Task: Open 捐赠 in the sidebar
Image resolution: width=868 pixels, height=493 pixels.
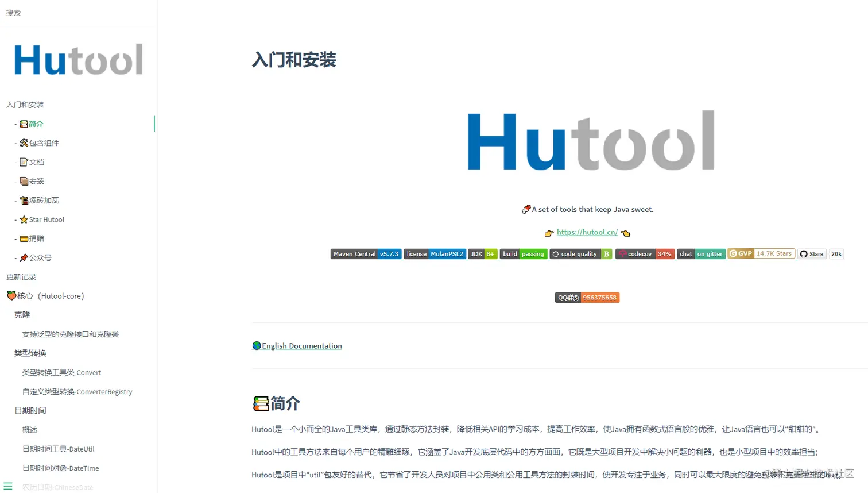Action: pyautogui.click(x=36, y=238)
